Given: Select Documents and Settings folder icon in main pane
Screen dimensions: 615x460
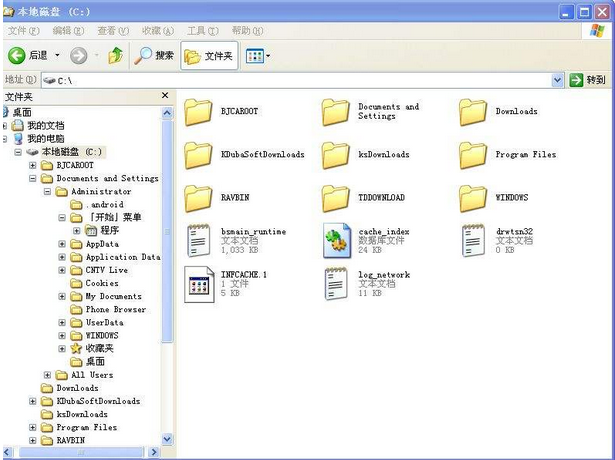Looking at the screenshot, I should pyautogui.click(x=335, y=112).
